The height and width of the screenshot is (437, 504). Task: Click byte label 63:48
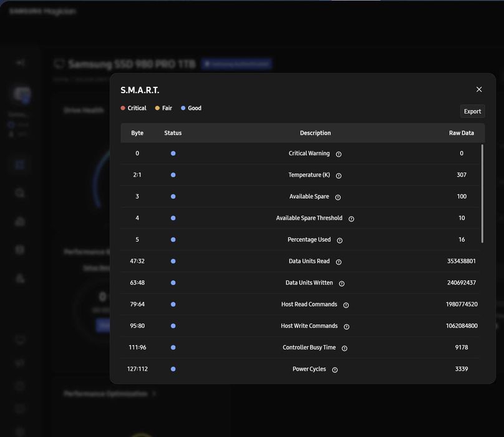[137, 283]
